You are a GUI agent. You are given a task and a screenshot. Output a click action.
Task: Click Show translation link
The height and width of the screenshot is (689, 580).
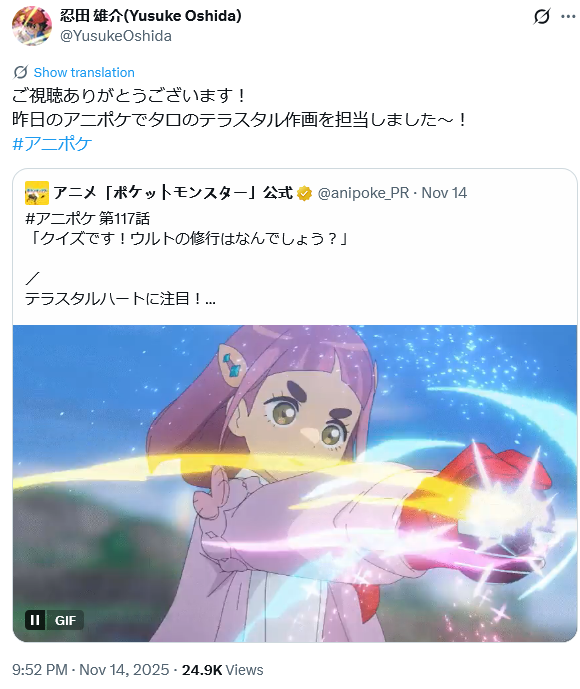[84, 72]
